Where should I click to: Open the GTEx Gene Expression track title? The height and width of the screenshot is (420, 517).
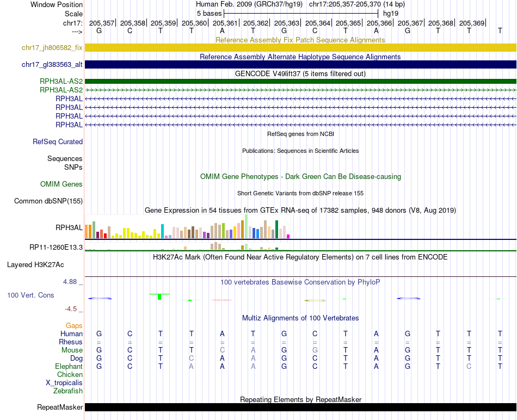pyautogui.click(x=300, y=211)
